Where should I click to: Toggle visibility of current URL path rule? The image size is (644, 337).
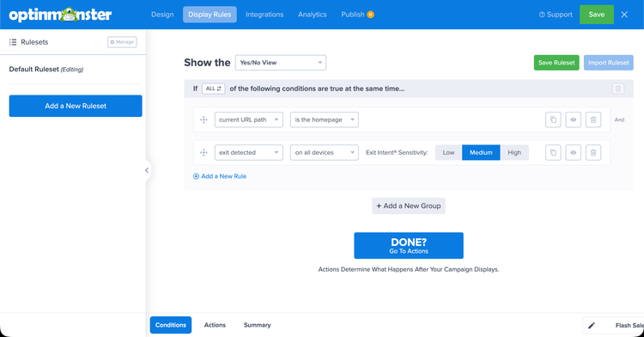point(574,119)
